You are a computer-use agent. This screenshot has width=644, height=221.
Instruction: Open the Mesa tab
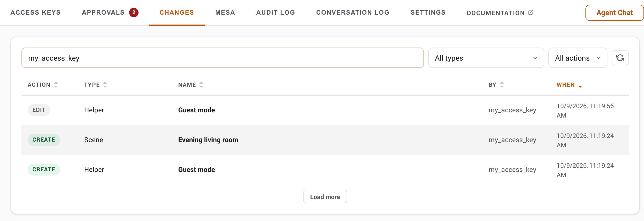click(x=225, y=13)
